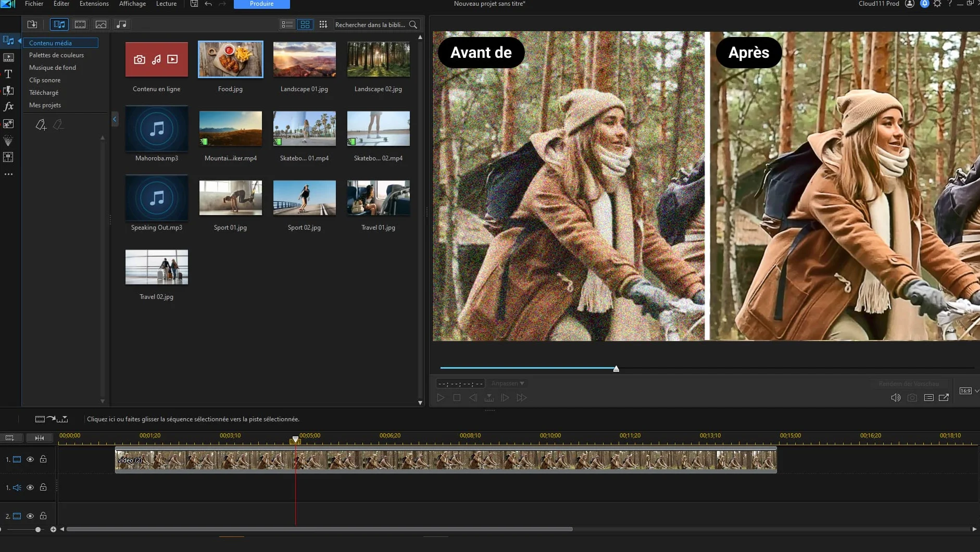The width and height of the screenshot is (980, 552).
Task: Click the import media folder icon
Action: pos(32,24)
